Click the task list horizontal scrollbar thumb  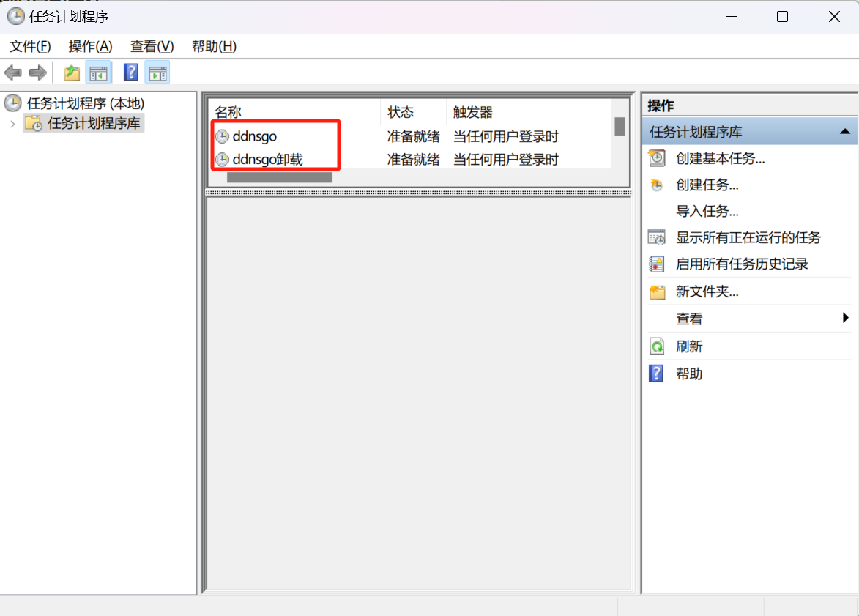coord(280,177)
